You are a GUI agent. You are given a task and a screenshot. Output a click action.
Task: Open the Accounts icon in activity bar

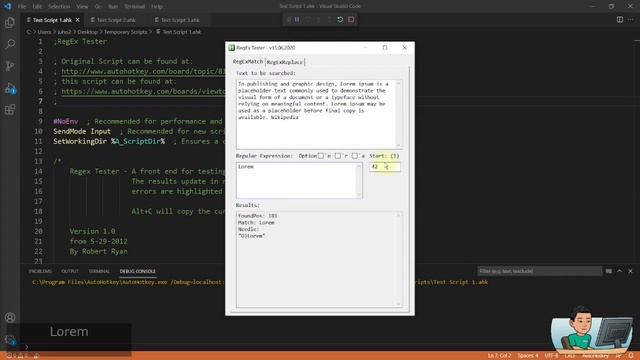coord(10,317)
